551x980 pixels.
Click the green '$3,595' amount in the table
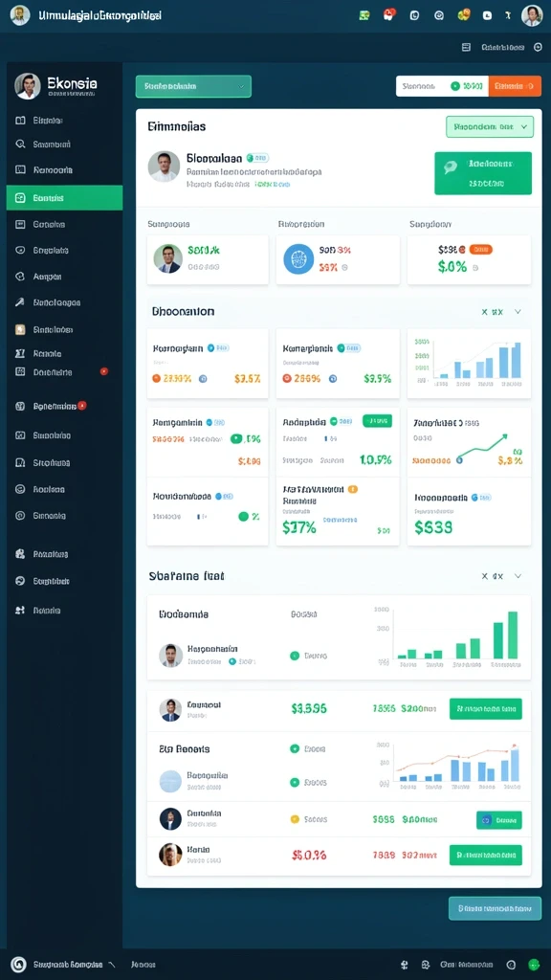coord(309,709)
